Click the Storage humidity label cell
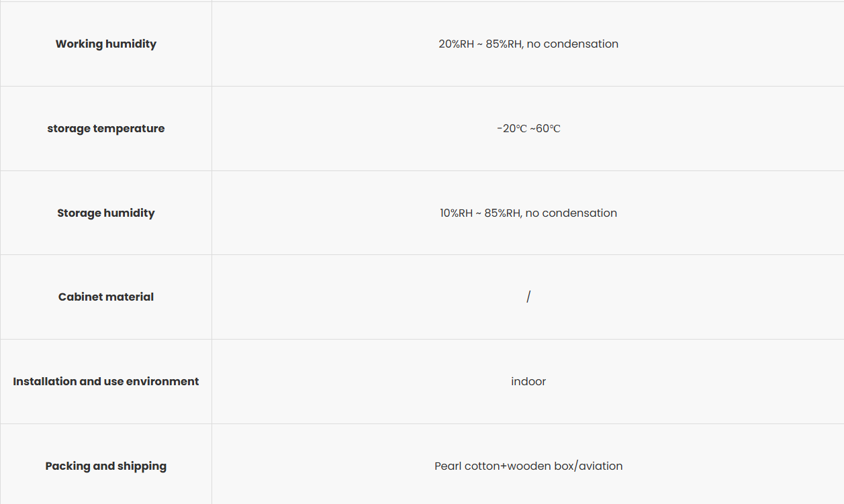 pyautogui.click(x=106, y=213)
